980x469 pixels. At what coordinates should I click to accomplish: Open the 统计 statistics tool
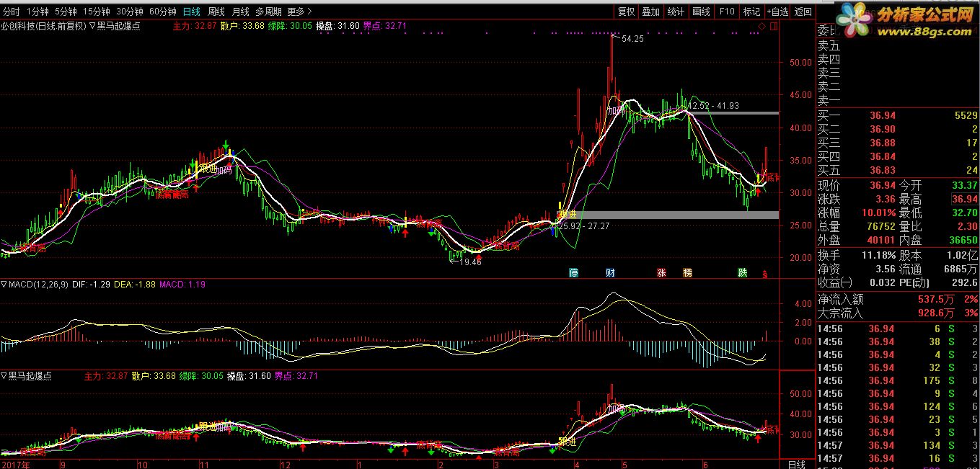pyautogui.click(x=676, y=12)
